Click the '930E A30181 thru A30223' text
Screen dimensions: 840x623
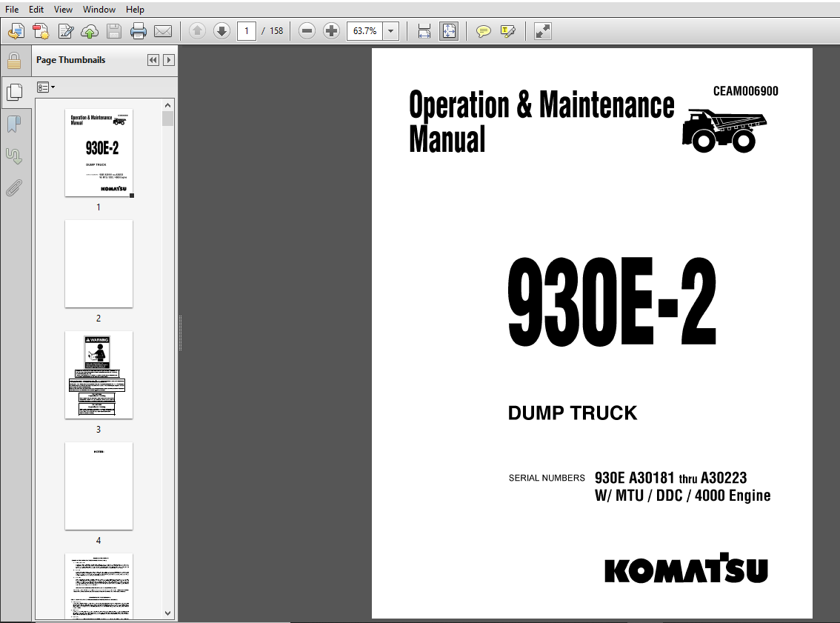(x=670, y=478)
